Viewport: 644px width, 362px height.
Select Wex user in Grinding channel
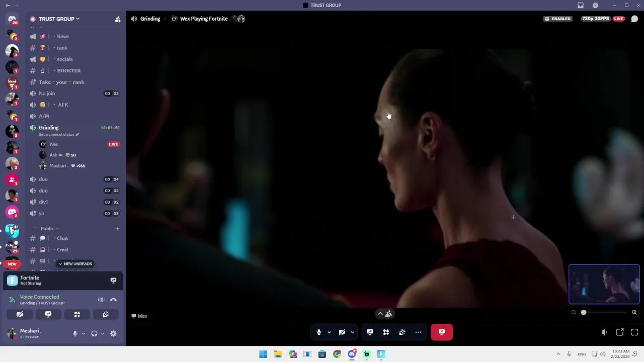click(79, 144)
